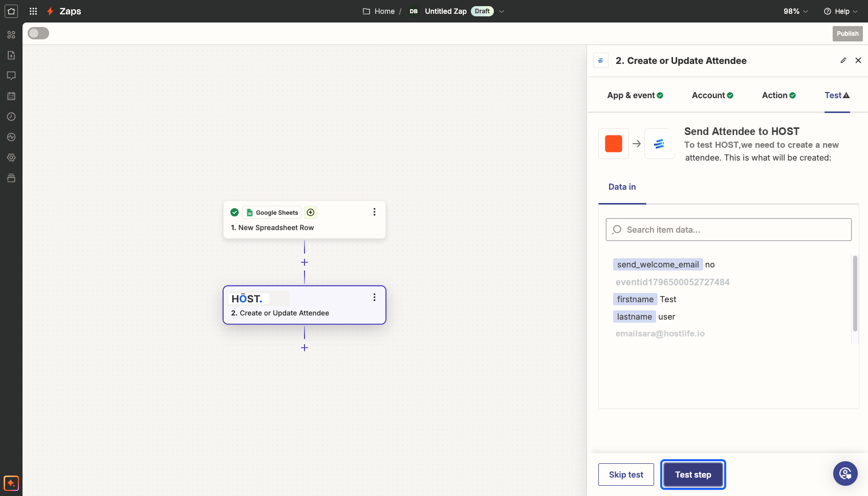Click the eventid 1796500052727484 row
868x496 pixels.
(672, 282)
